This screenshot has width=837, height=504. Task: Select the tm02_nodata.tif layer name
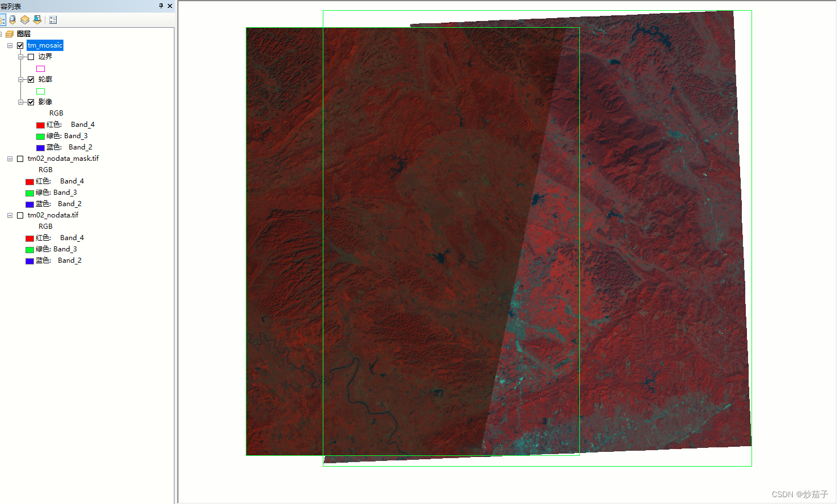coord(53,215)
